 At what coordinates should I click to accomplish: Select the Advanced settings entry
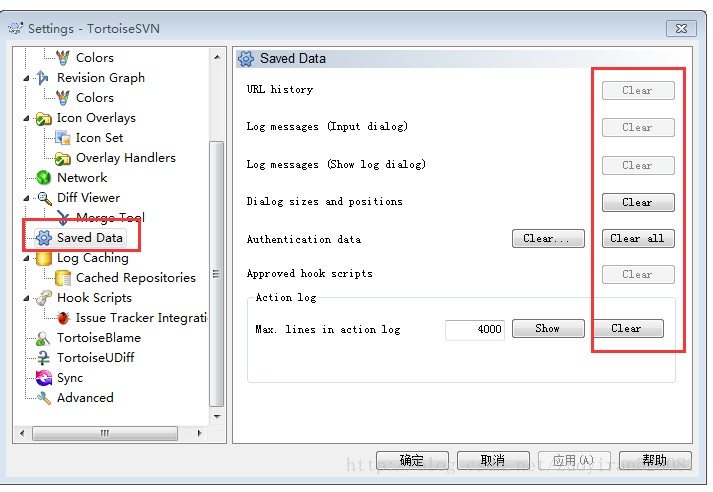(85, 397)
